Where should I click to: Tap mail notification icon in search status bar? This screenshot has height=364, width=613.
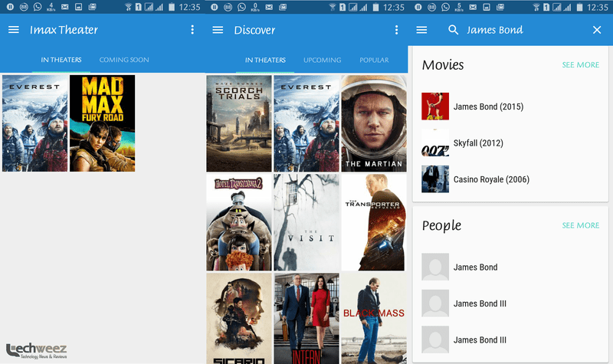click(x=473, y=7)
